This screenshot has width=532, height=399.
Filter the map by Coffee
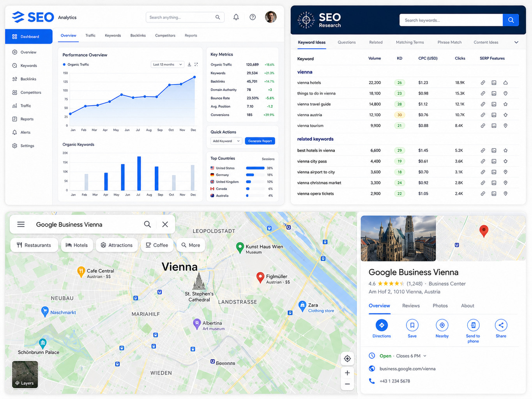click(x=157, y=245)
